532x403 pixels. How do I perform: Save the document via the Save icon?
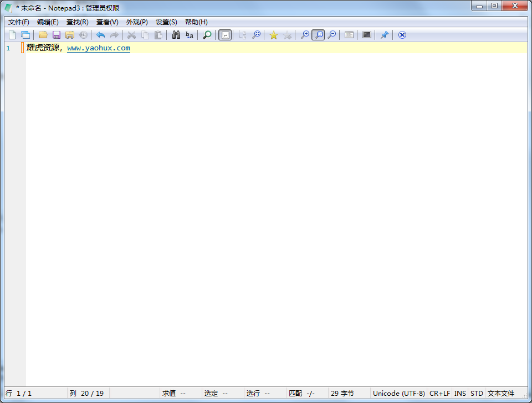point(56,34)
